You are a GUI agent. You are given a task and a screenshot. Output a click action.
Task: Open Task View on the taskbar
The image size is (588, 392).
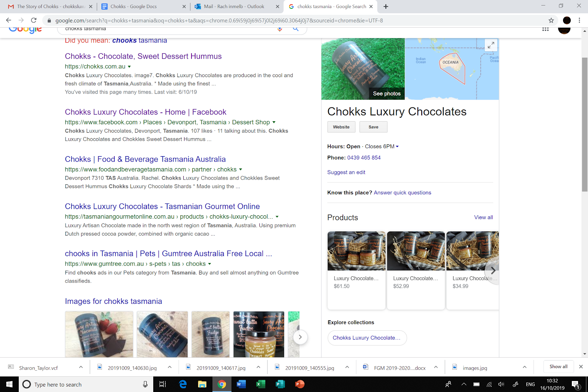pyautogui.click(x=162, y=384)
